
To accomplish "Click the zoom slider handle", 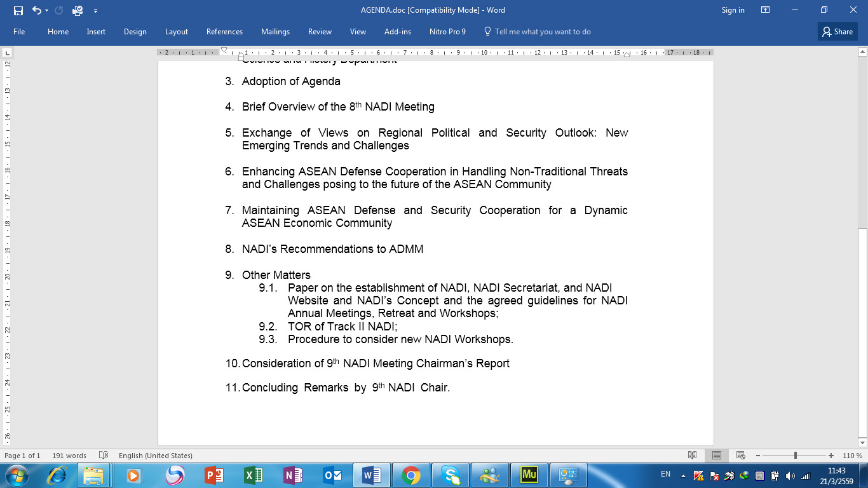I will [x=796, y=456].
